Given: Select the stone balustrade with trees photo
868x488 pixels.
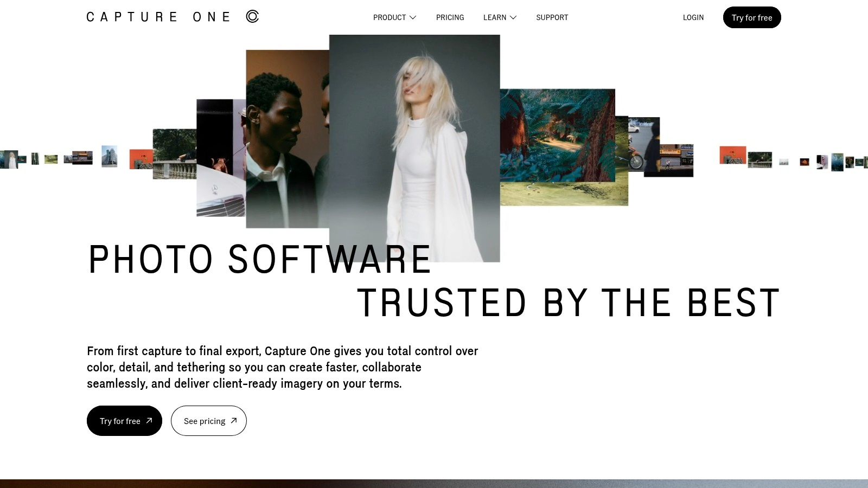Looking at the screenshot, I should [174, 154].
